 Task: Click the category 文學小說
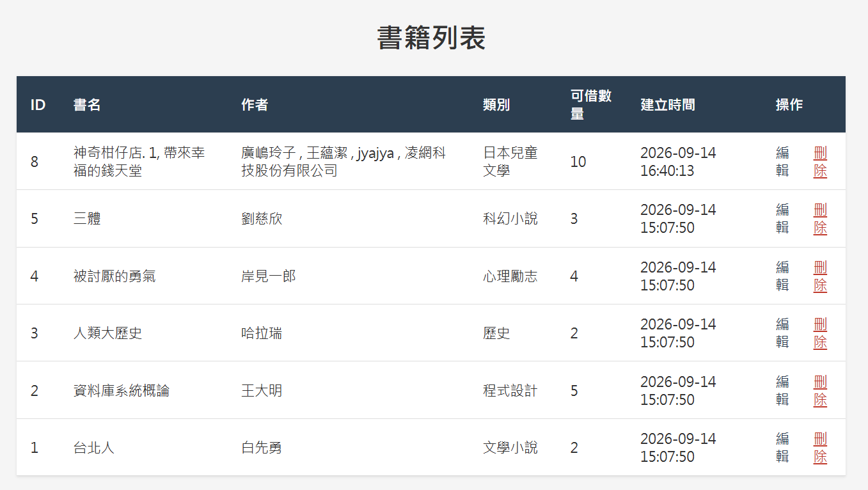click(x=510, y=447)
